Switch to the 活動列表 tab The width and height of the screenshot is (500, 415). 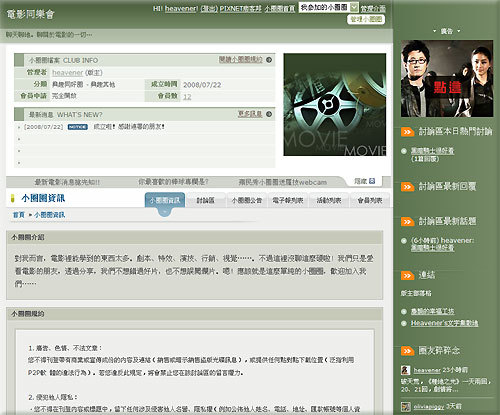pyautogui.click(x=329, y=200)
